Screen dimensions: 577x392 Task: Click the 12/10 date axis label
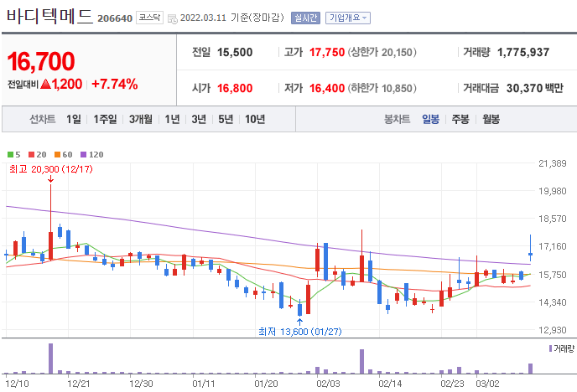point(17,384)
